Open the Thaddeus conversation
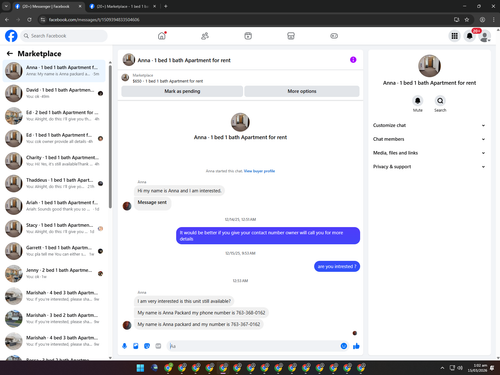The height and width of the screenshot is (375, 500). 54,183
